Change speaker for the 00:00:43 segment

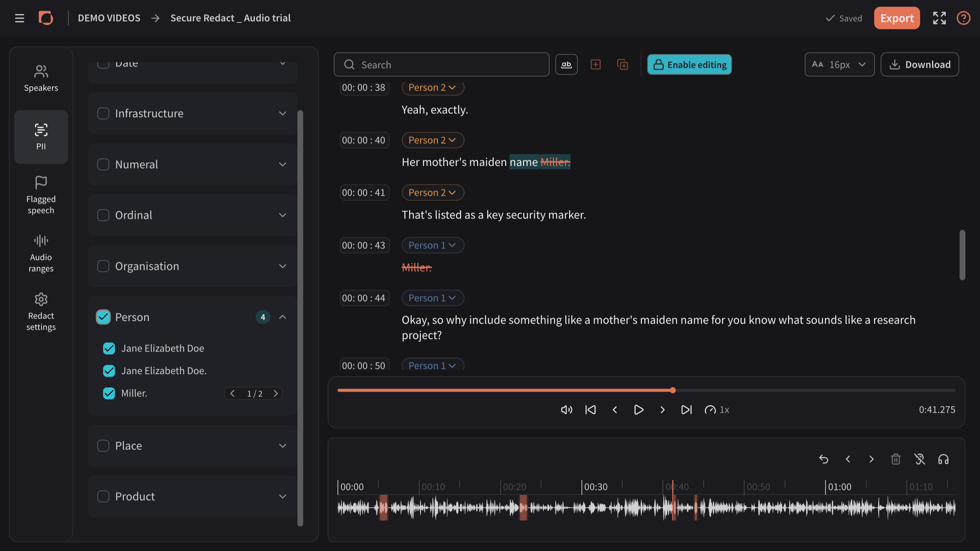433,245
